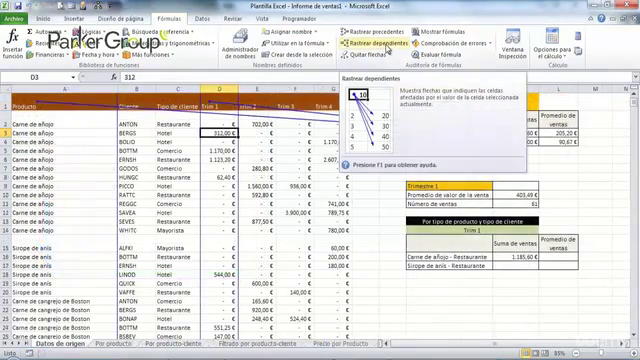This screenshot has height=360, width=640.
Task: Expand the Name Box dropdown arrow
Action: coord(73,77)
